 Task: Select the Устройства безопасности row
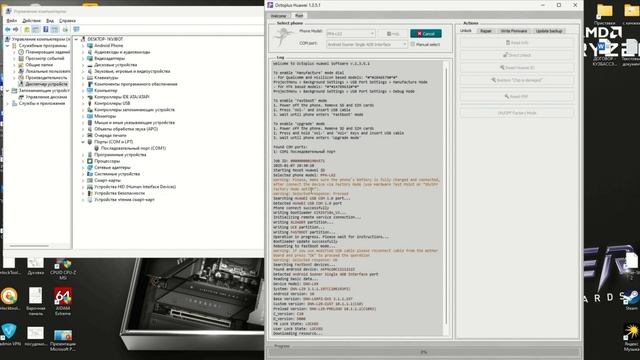[x=119, y=193]
